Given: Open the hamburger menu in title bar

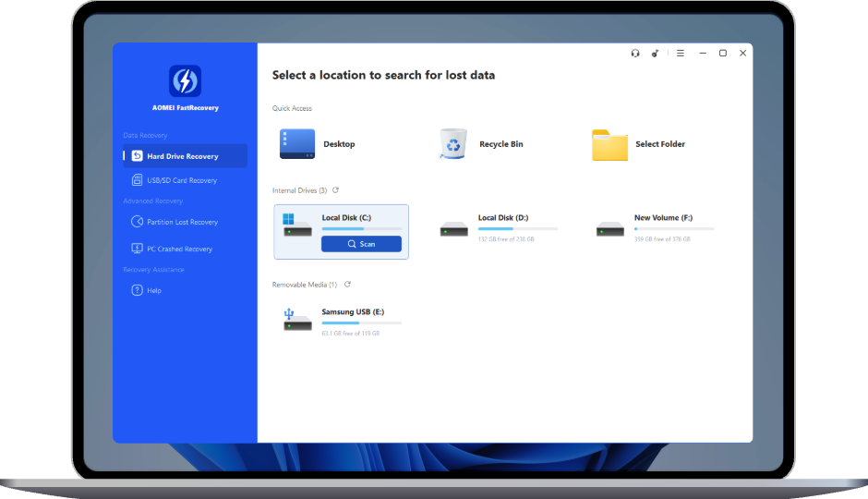Looking at the screenshot, I should point(681,54).
